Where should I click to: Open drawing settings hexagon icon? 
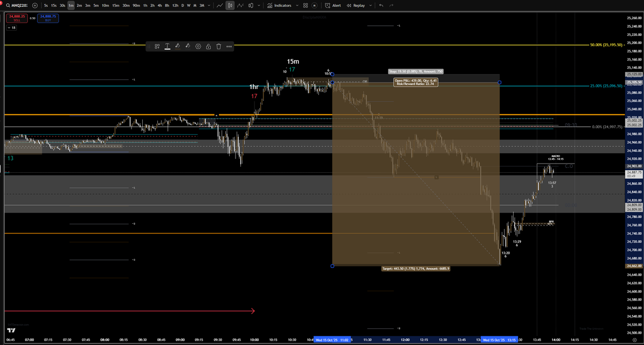pyautogui.click(x=198, y=46)
